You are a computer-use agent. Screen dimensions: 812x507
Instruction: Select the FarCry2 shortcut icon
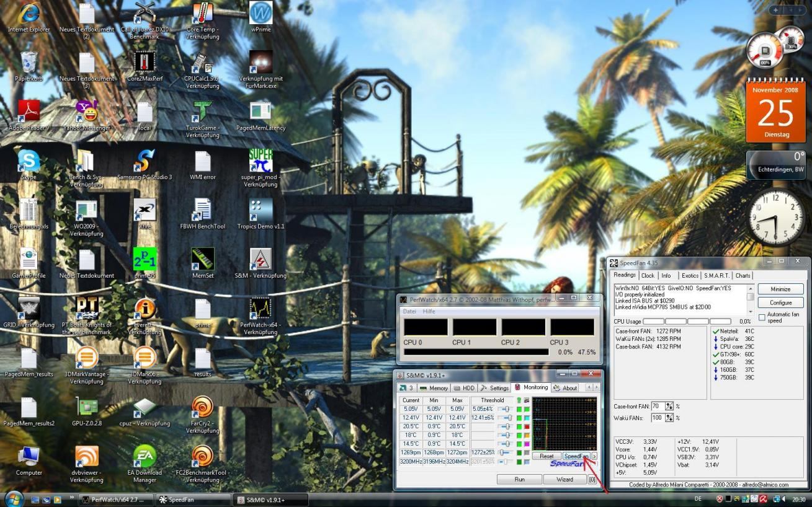coord(202,414)
